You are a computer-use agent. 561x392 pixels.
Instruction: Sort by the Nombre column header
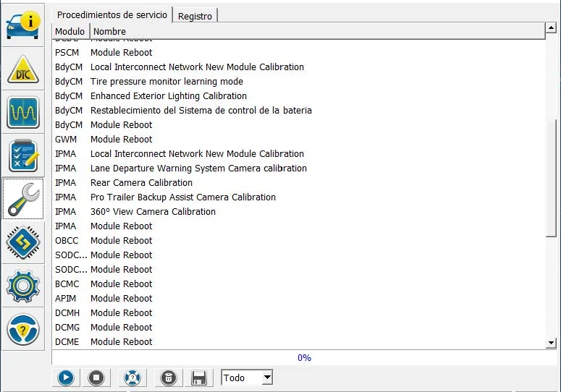pos(317,31)
